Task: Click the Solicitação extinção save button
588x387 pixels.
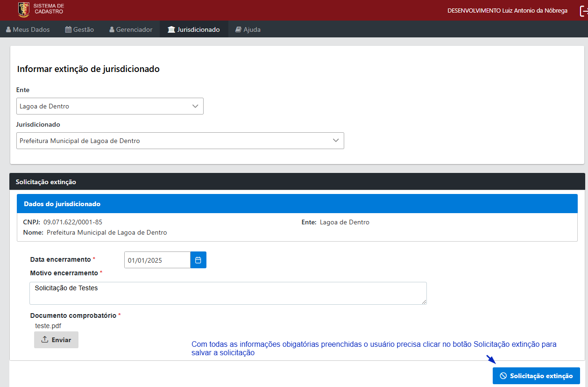Action: click(x=536, y=376)
